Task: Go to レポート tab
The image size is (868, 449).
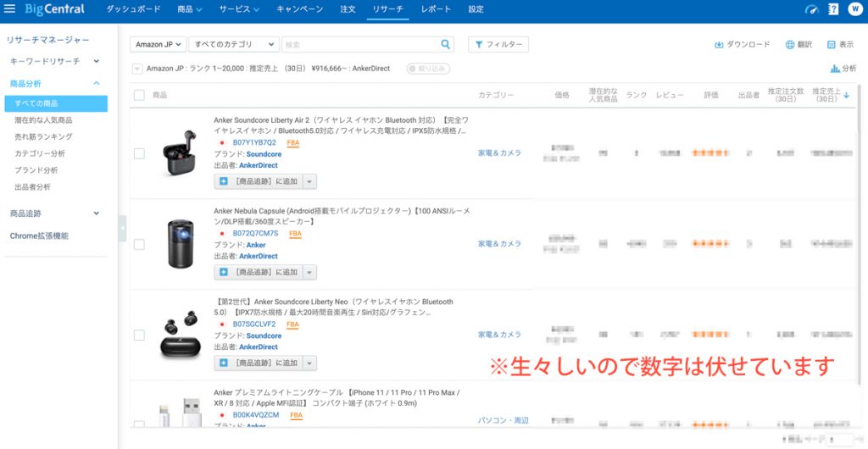Action: (436, 9)
